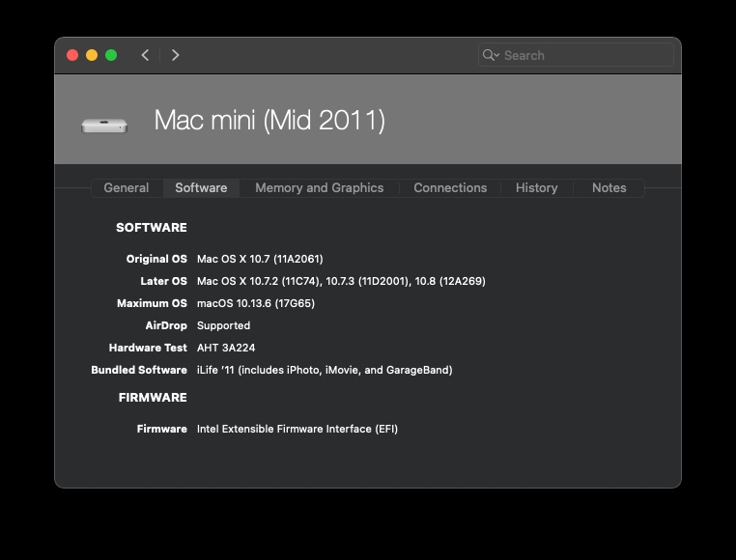The image size is (736, 560).
Task: Select value Mac OS X 10.7 (11A2061)
Action: (x=260, y=259)
